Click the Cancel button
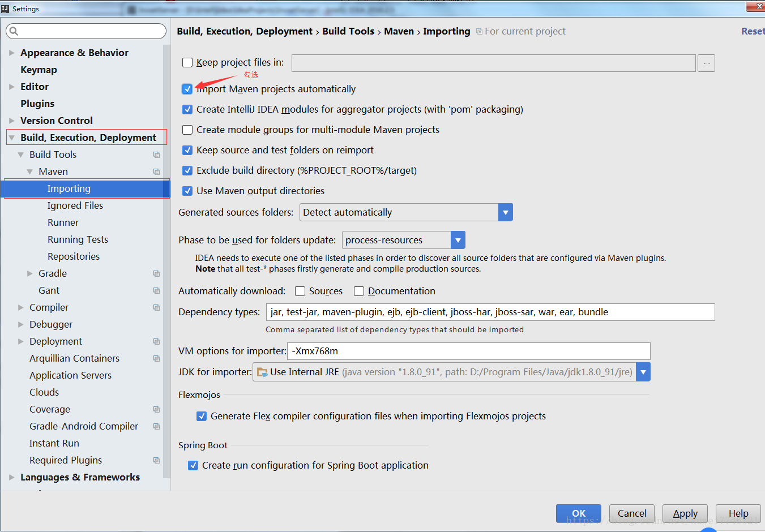The width and height of the screenshot is (765, 532). 632,513
